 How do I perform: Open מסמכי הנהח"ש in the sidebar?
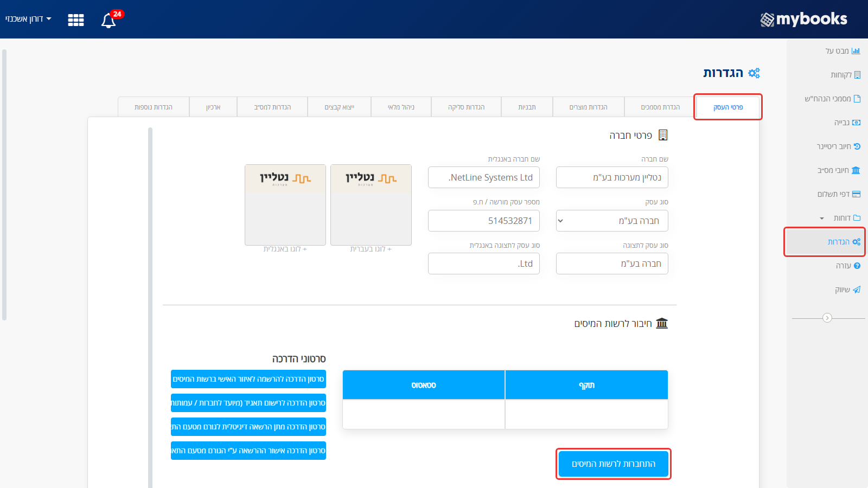[832, 99]
